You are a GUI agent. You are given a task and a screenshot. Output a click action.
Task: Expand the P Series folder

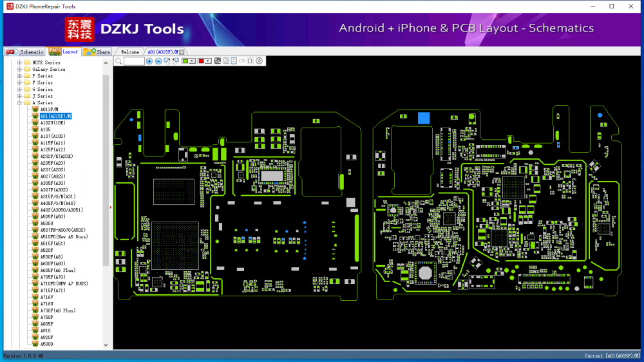19,76
